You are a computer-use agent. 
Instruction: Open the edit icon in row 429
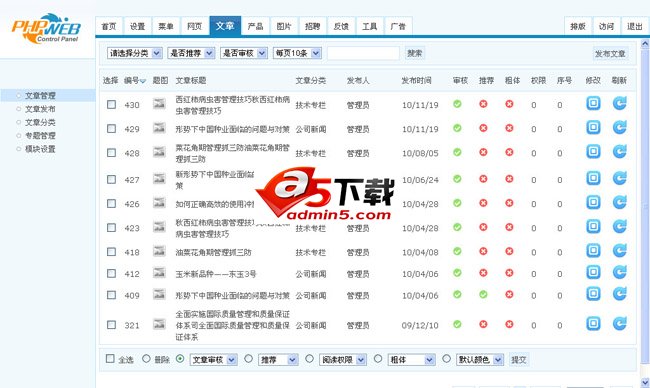point(593,127)
